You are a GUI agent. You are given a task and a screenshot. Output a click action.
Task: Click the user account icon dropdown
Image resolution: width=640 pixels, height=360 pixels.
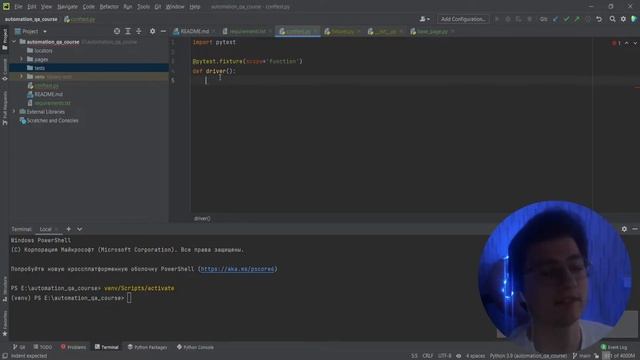(424, 19)
